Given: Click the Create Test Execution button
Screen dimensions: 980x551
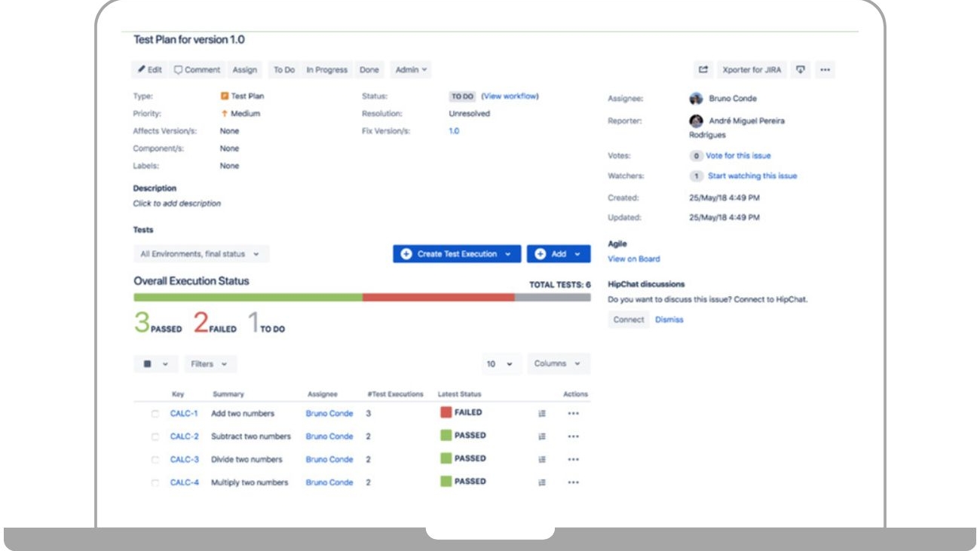Looking at the screenshot, I should [x=457, y=255].
